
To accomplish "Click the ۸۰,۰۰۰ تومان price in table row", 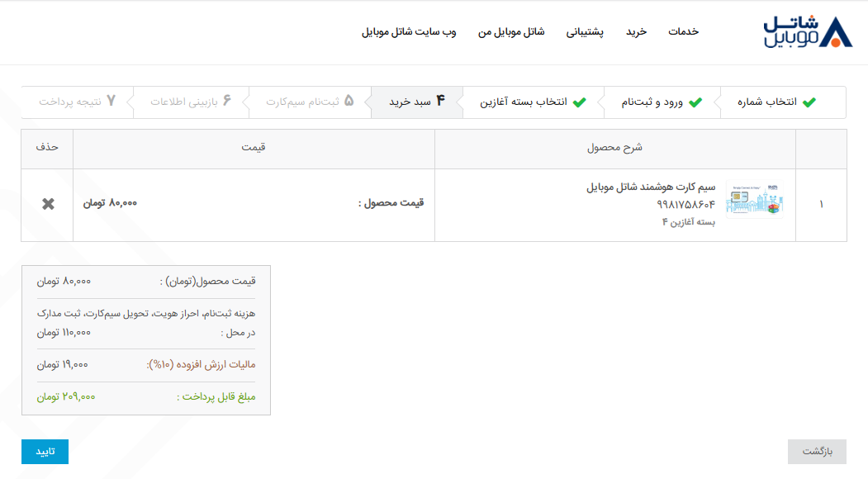I will coord(110,203).
